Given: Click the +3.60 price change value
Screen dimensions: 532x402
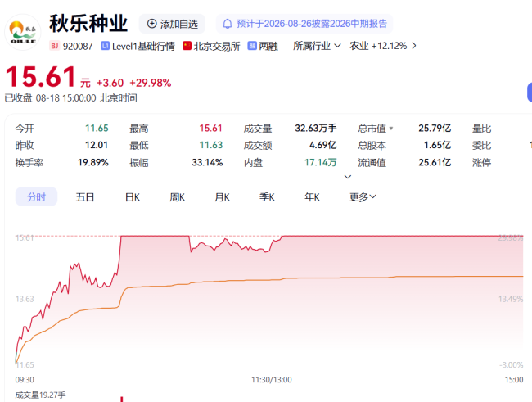Looking at the screenshot, I should pos(110,83).
